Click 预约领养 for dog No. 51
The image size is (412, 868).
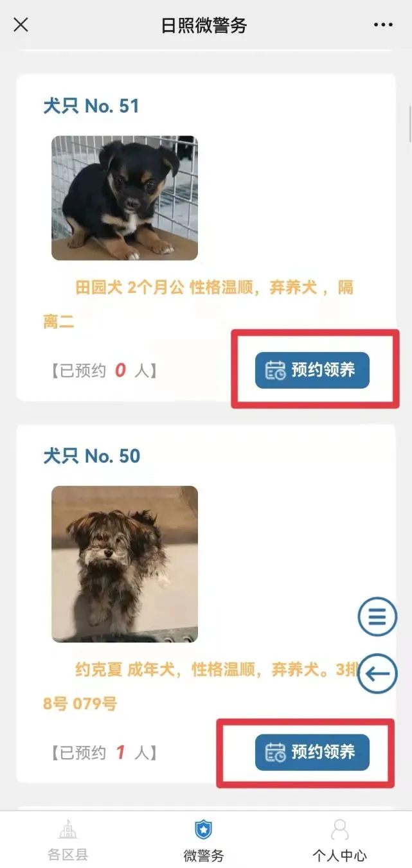coord(312,370)
